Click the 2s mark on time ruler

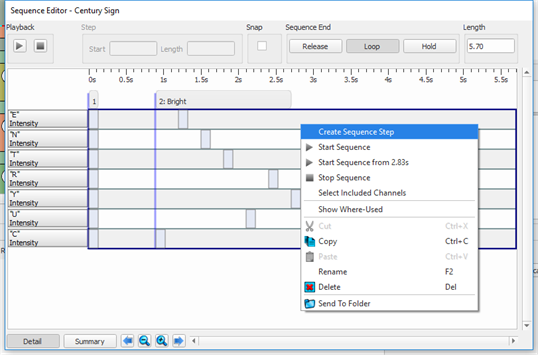tap(238, 80)
